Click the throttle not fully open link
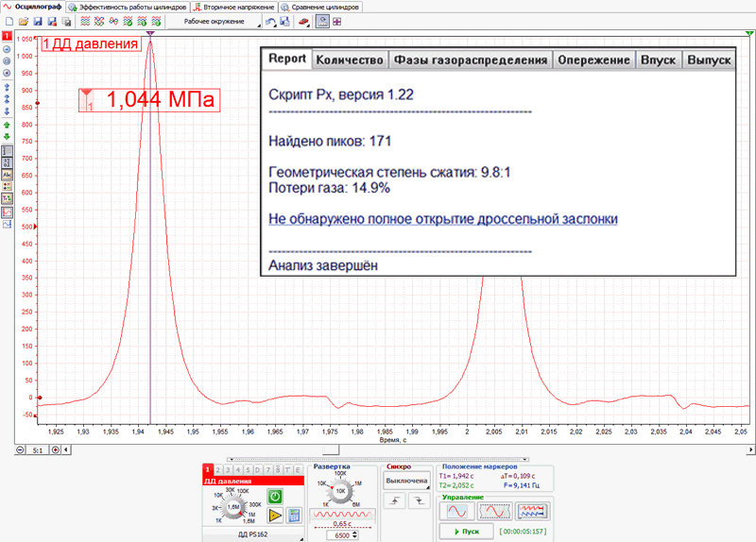This screenshot has height=542, width=756. pos(443,219)
